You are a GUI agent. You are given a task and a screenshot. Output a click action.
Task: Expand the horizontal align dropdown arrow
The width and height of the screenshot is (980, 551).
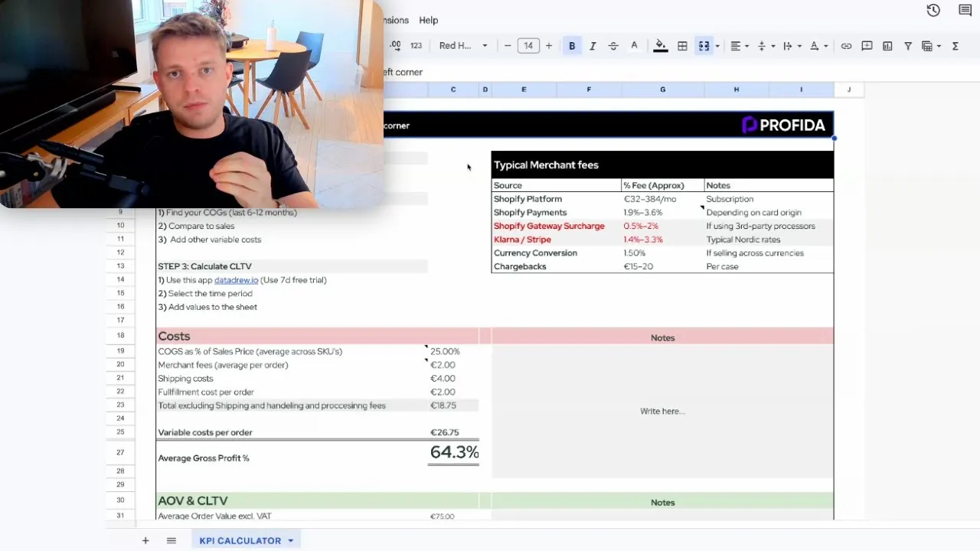(x=746, y=46)
